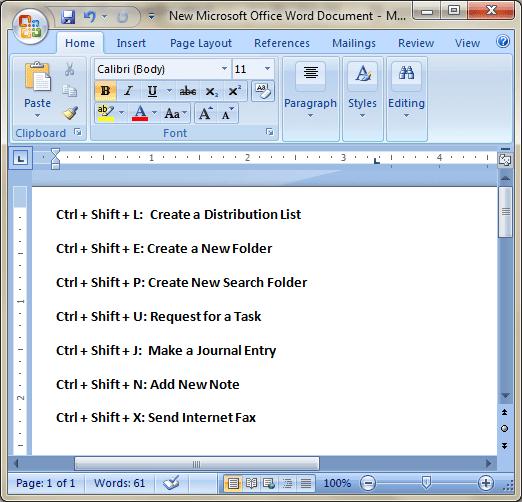The height and width of the screenshot is (502, 522).
Task: Copy the selection with Copy icon
Action: point(70,91)
